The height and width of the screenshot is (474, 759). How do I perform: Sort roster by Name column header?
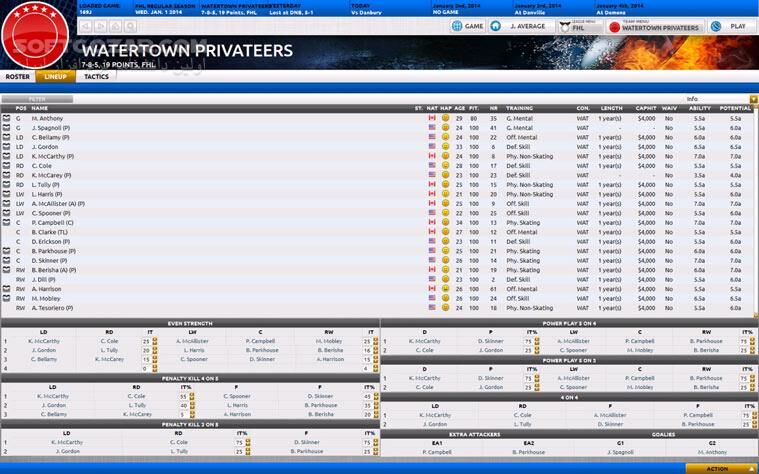40,108
